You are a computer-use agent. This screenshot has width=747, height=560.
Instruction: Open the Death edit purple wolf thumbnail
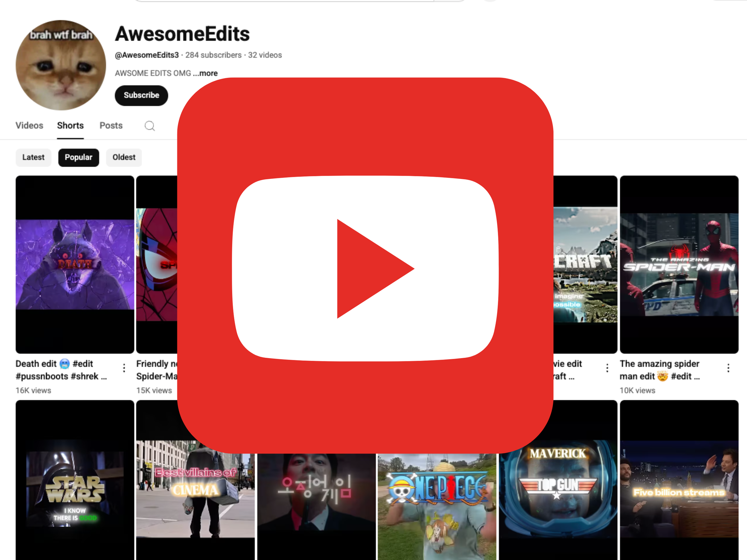pos(75,264)
